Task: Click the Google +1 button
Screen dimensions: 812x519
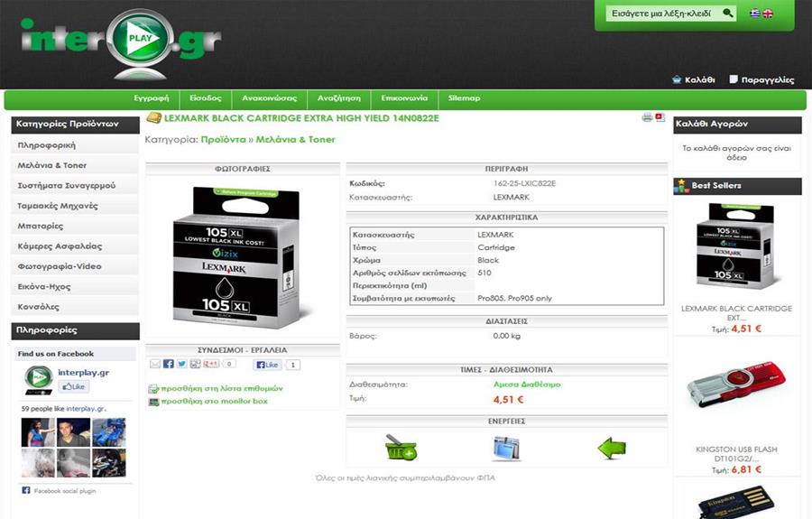Action: point(211,364)
